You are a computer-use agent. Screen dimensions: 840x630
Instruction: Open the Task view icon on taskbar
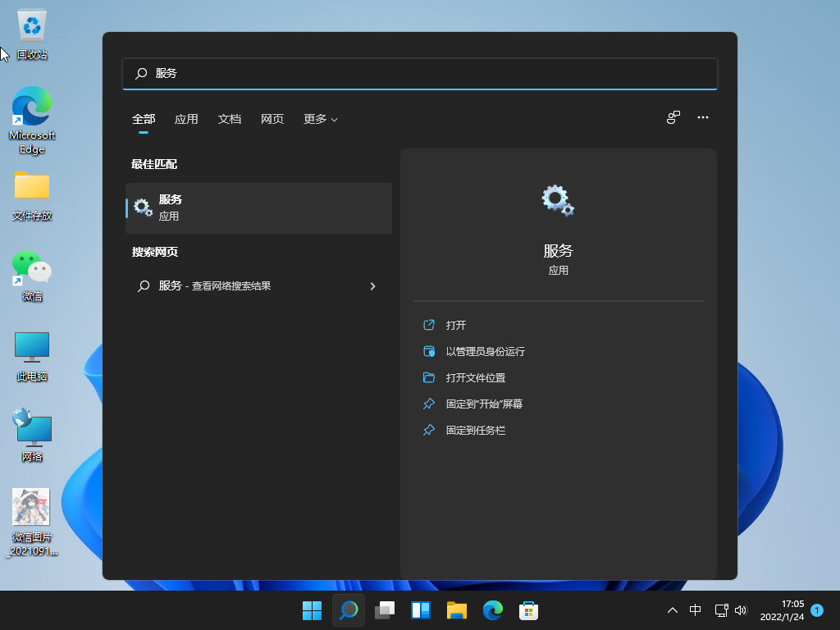point(384,610)
